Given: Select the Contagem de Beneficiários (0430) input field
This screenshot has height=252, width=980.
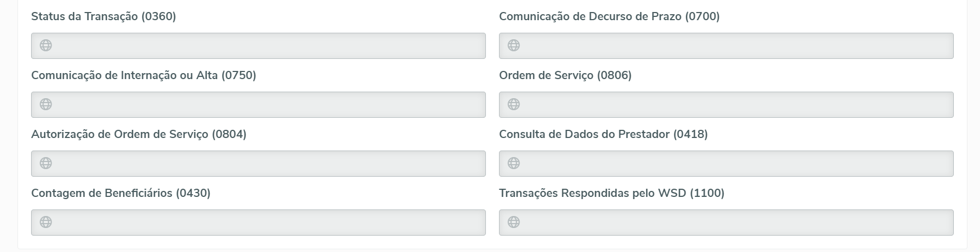Looking at the screenshot, I should (267, 223).
